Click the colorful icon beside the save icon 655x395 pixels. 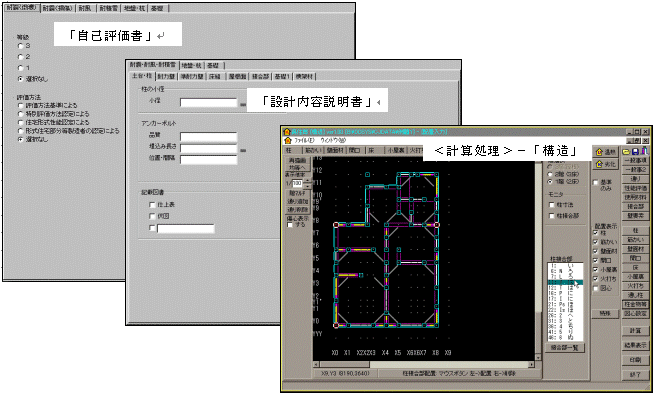coord(644,151)
